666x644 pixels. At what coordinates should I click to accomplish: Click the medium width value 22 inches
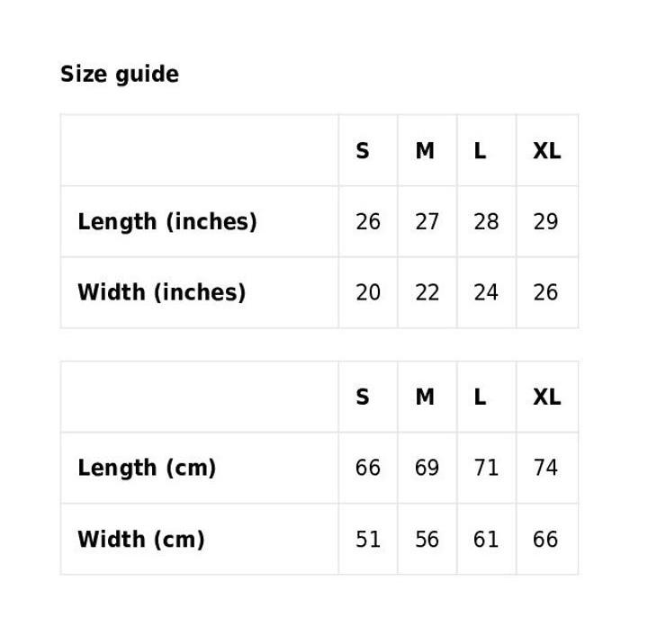click(427, 292)
